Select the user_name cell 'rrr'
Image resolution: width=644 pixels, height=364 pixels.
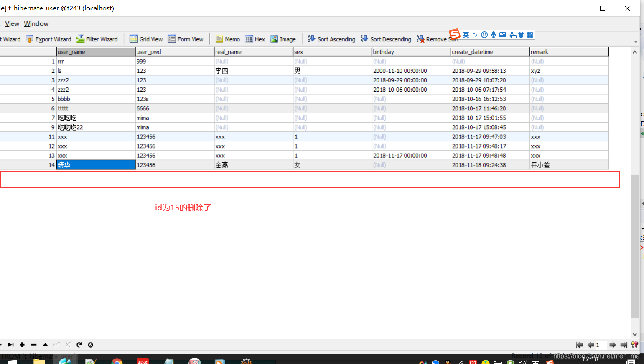coord(96,62)
